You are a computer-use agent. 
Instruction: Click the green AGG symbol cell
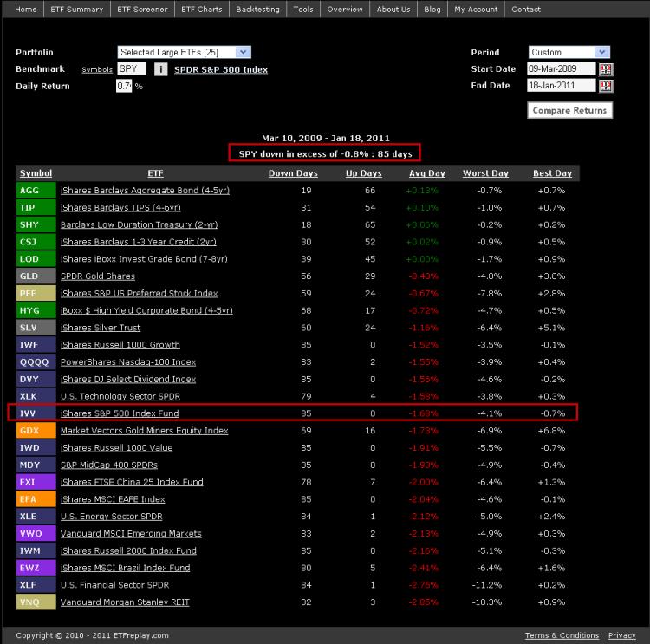36,191
